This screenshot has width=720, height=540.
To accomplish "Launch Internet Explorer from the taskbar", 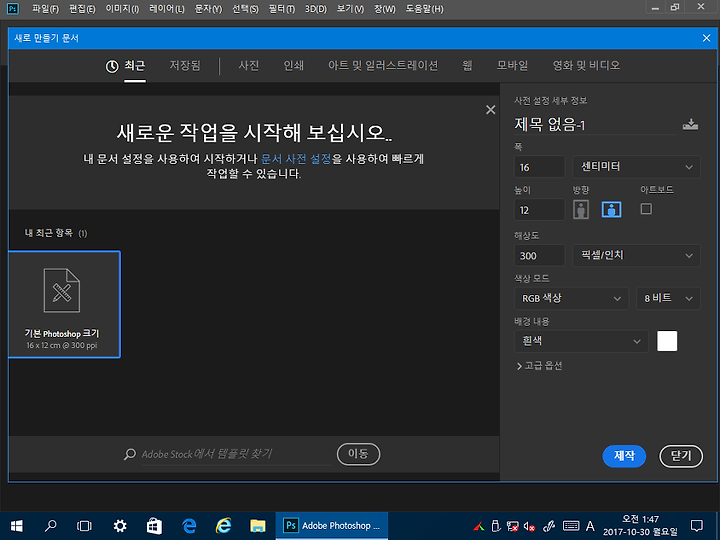I will (223, 526).
